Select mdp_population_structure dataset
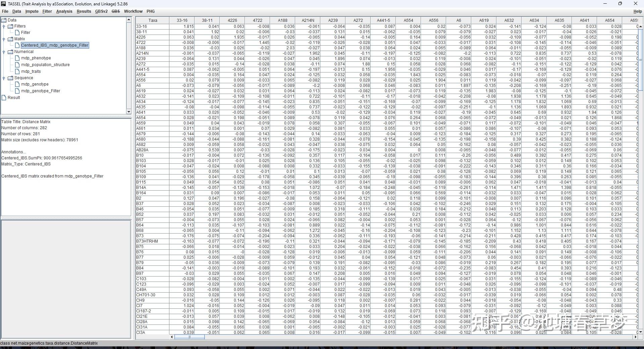The width and height of the screenshot is (644, 349). pos(45,65)
